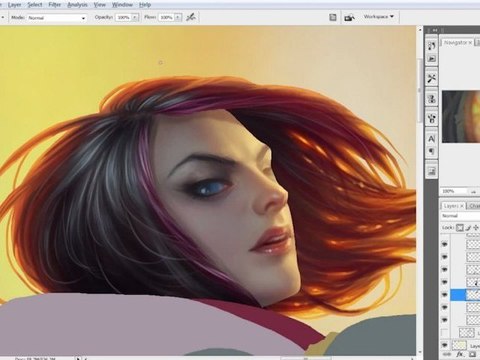Image resolution: width=480 pixels, height=360 pixels.
Task: Open the Paragraph panel icon
Action: point(432,152)
